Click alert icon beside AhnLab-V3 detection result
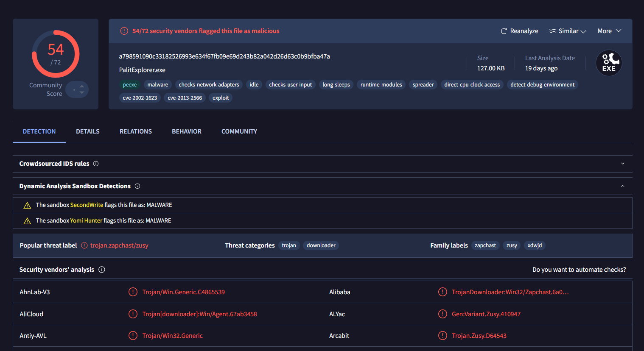Image resolution: width=644 pixels, height=351 pixels. [133, 292]
